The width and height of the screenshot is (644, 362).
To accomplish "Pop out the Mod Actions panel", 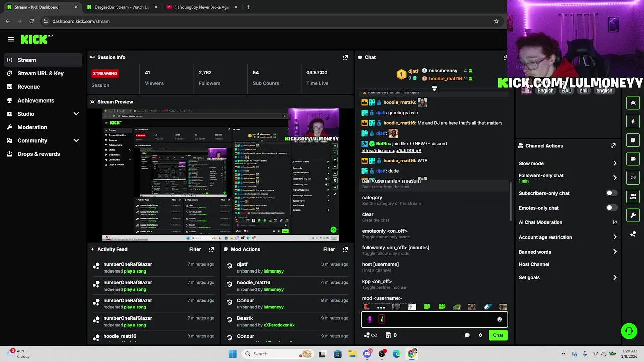I will [345, 249].
